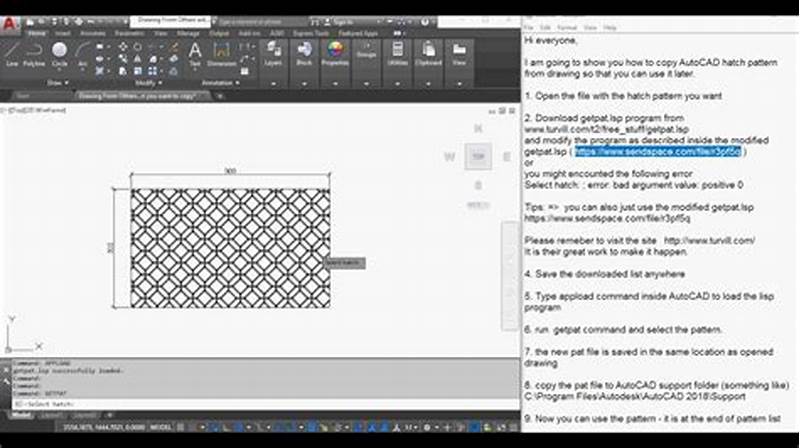Open the Format menu in Notepad
800x448 pixels.
566,28
